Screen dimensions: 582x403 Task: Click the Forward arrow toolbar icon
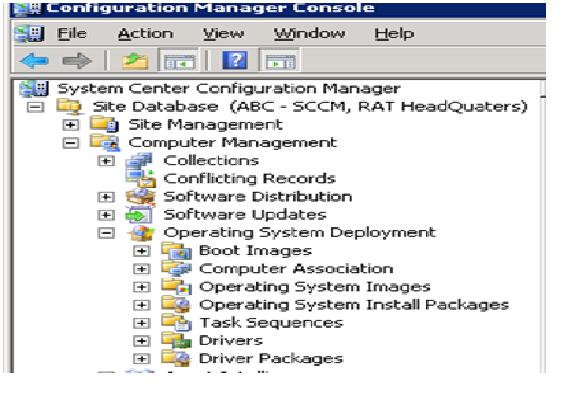(x=77, y=60)
